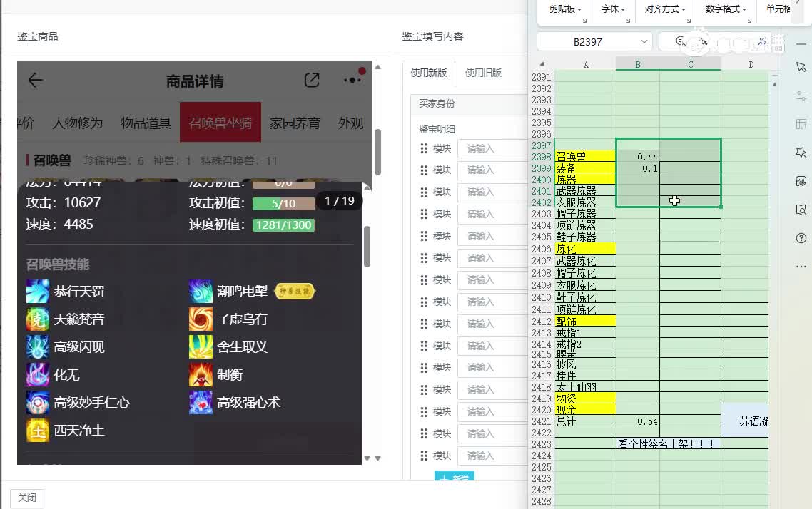The height and width of the screenshot is (509, 812).
Task: Click the share icon beside 商品详情
Action: pyautogui.click(x=312, y=80)
